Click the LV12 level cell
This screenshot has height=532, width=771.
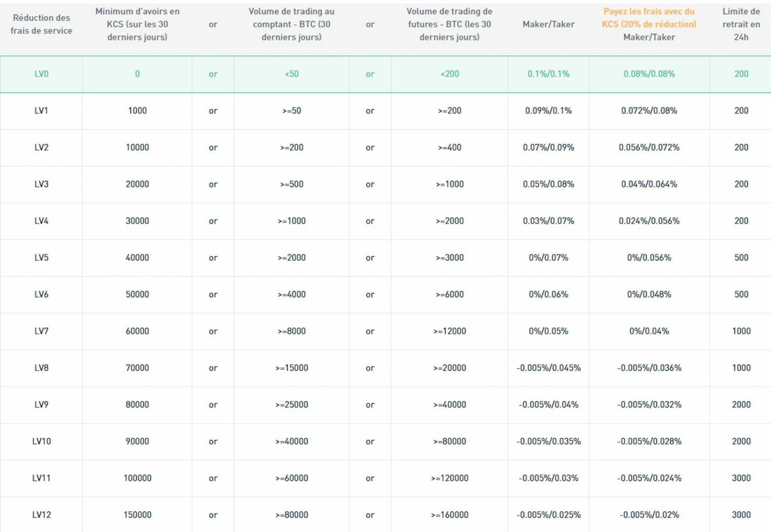[x=41, y=515]
